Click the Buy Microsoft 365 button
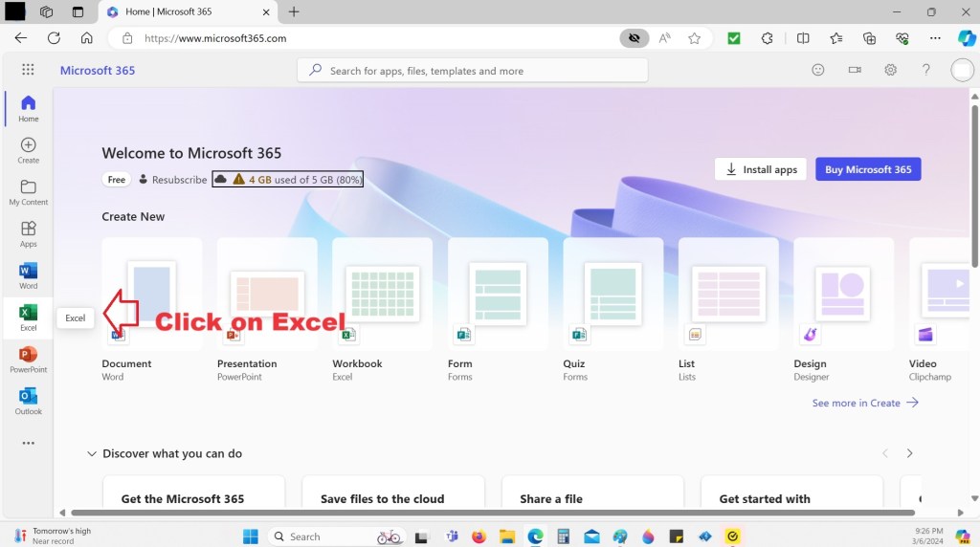The height and width of the screenshot is (547, 980). pos(867,169)
